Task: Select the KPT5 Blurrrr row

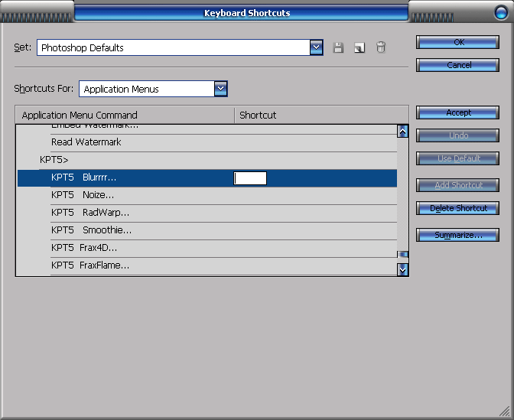Action: coord(207,178)
